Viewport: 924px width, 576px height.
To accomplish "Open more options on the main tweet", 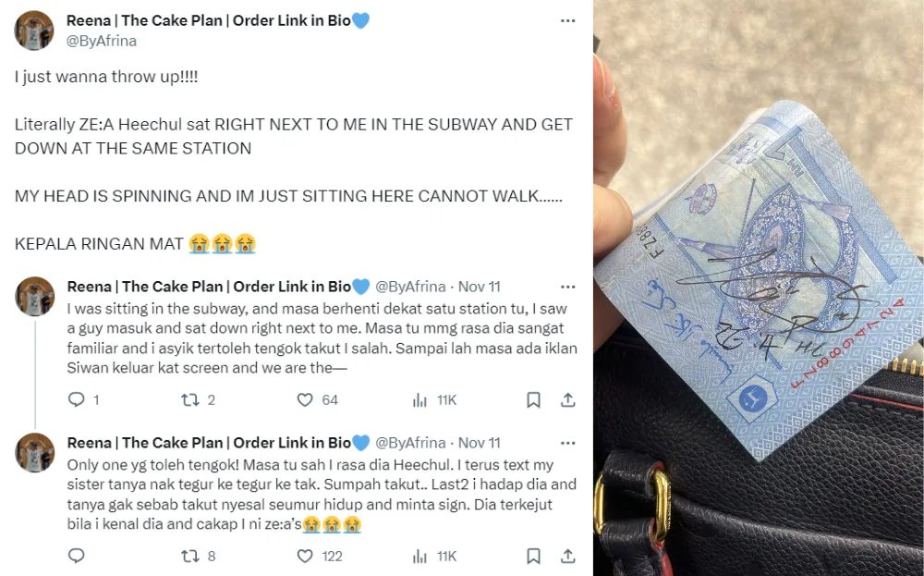I will [x=567, y=20].
